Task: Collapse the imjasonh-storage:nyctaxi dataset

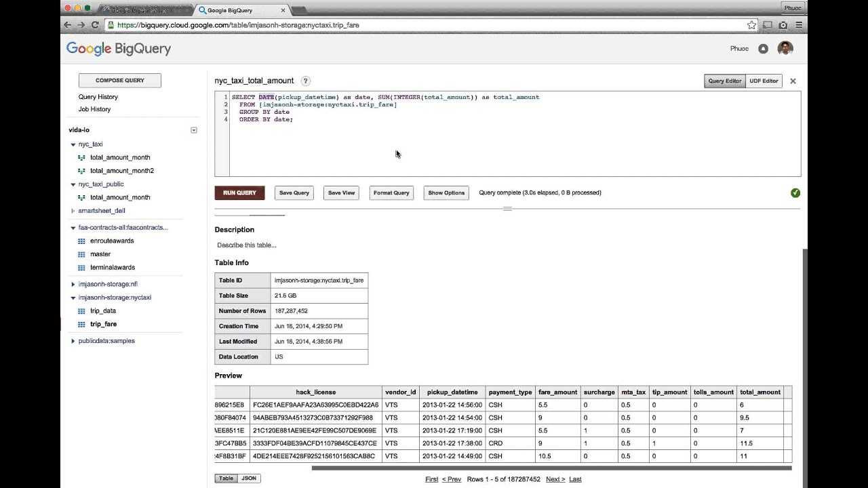Action: 73,298
